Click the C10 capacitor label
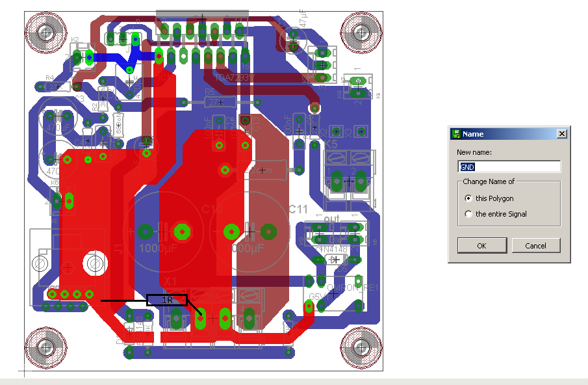Screen dimensions: 588x385 [x=212, y=209]
